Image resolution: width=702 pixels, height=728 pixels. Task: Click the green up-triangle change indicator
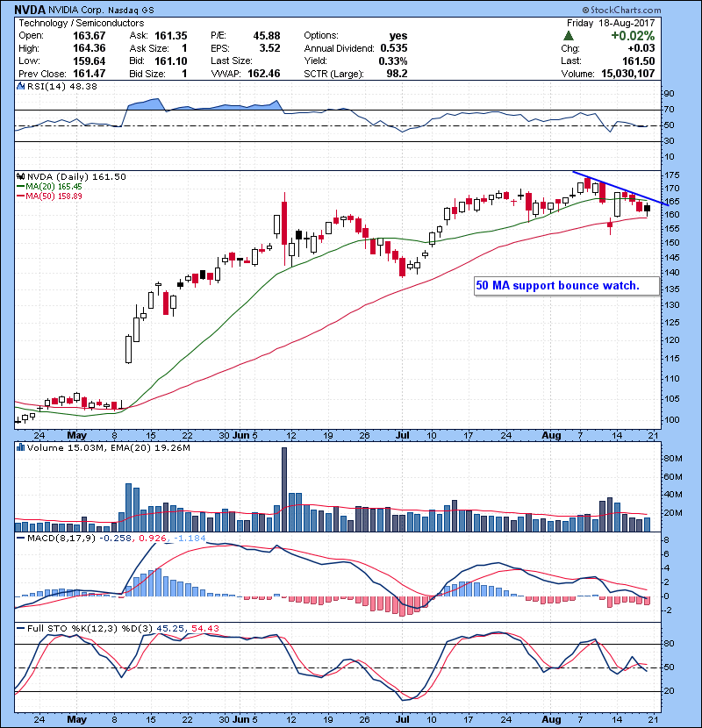(569, 36)
